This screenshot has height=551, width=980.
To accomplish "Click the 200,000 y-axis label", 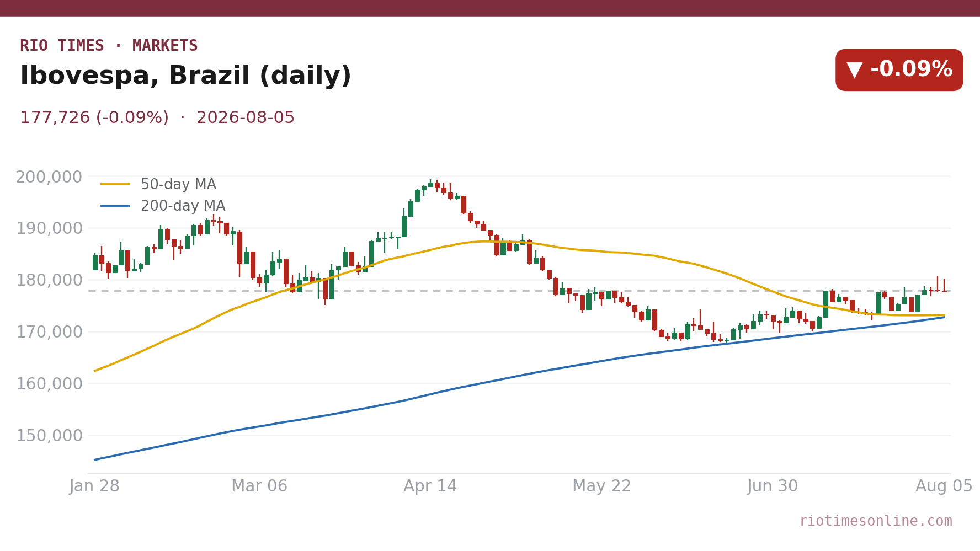I will click(x=49, y=177).
